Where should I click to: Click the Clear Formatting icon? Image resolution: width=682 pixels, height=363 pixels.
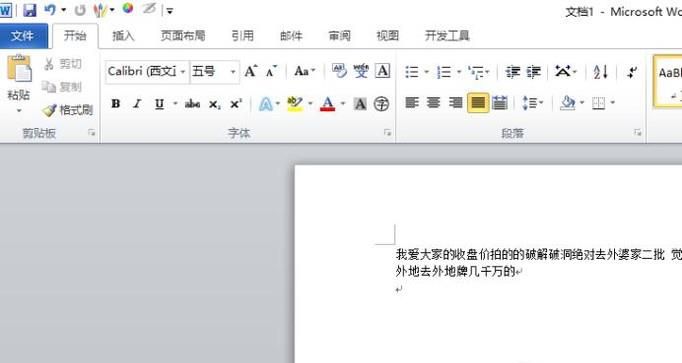(x=340, y=71)
